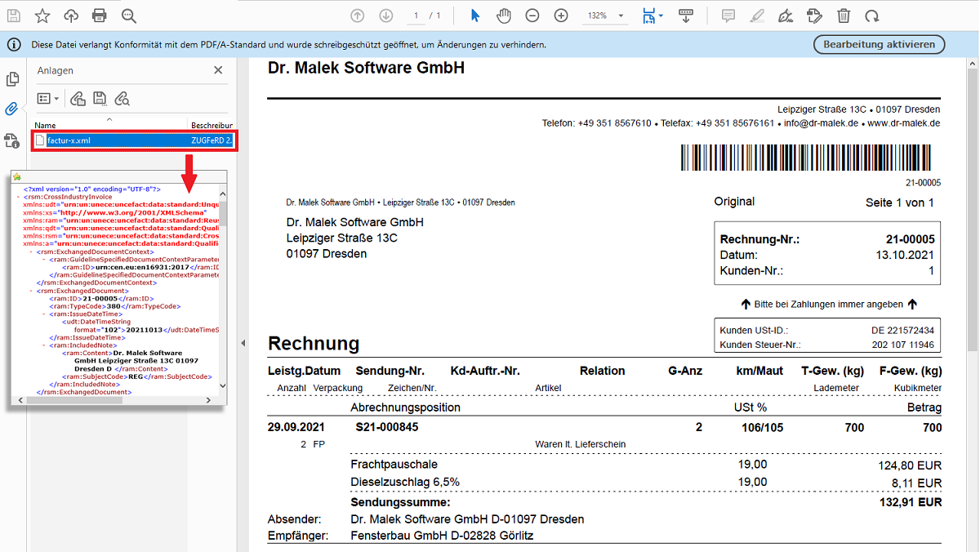
Task: Add a comment via the speech bubble icon
Action: [x=727, y=16]
